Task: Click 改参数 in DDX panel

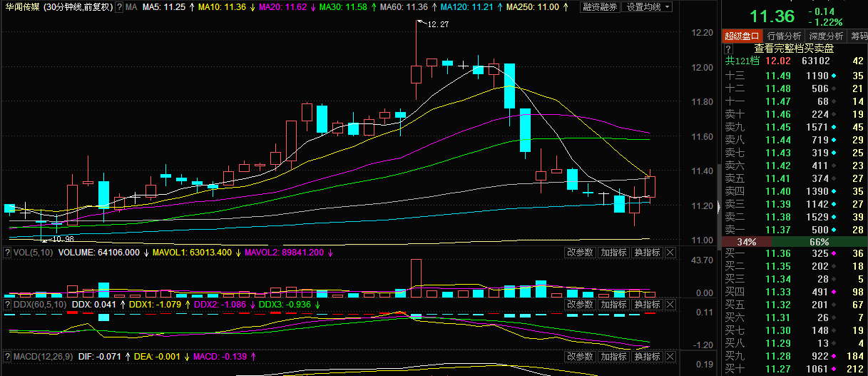Action: click(581, 305)
